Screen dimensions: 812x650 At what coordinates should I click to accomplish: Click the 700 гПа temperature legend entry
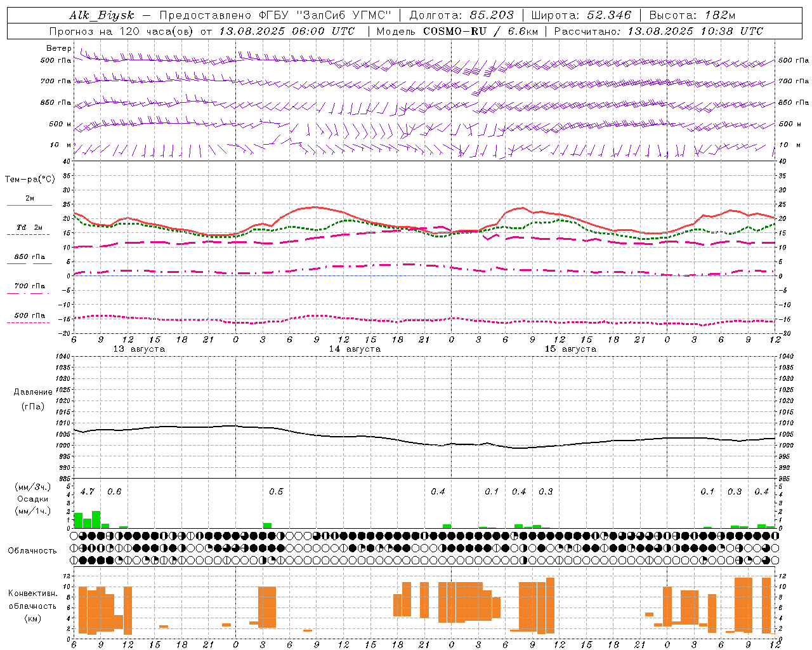pyautogui.click(x=30, y=286)
